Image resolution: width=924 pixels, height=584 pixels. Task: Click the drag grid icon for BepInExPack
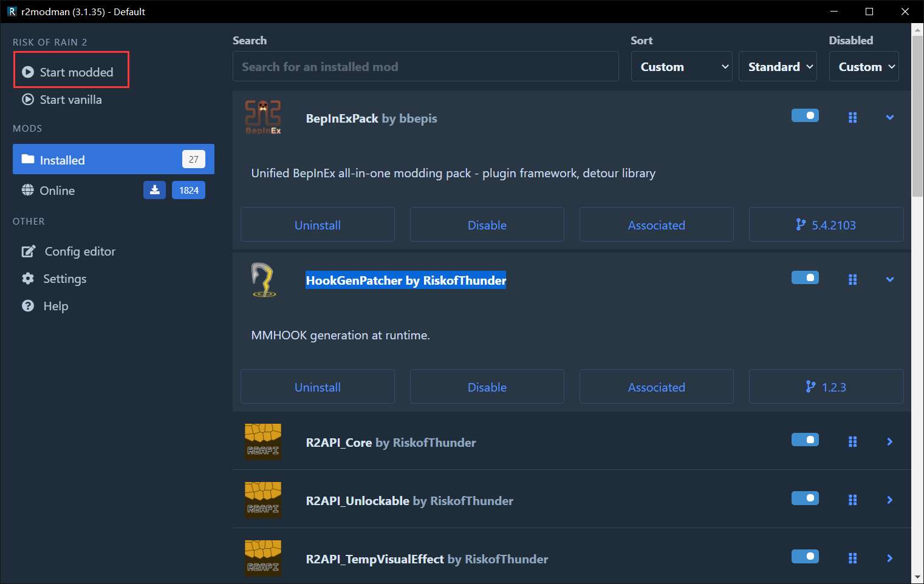[x=852, y=118]
